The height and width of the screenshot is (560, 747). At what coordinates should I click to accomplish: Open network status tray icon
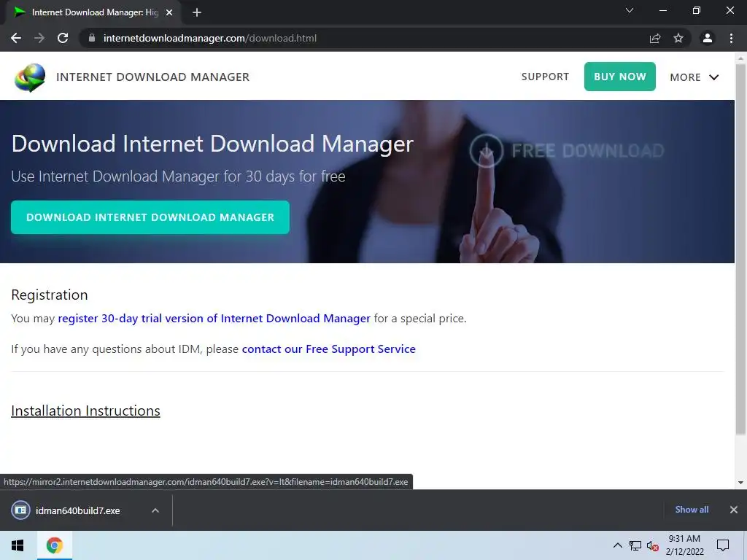pyautogui.click(x=635, y=545)
